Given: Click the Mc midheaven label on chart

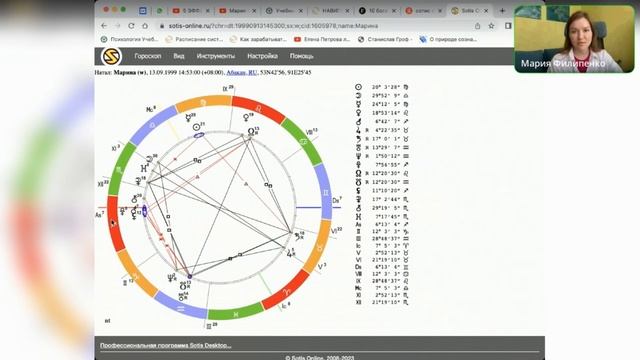Looking at the screenshot, I should point(151,109).
